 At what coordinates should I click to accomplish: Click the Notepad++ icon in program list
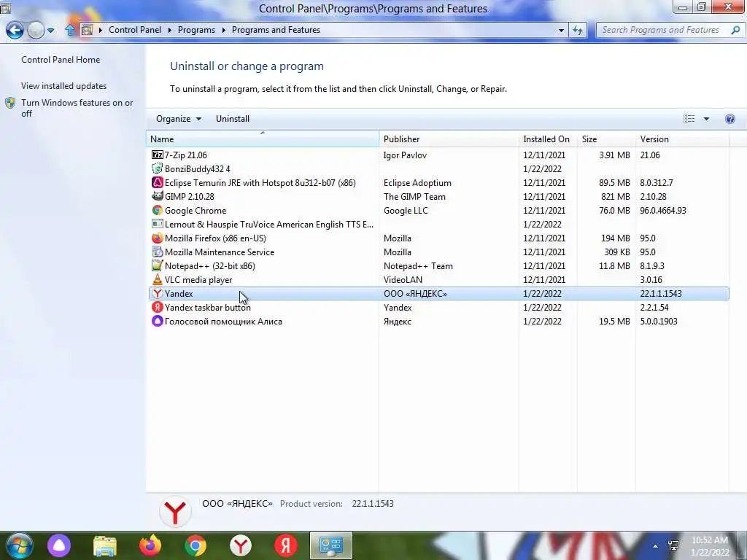pos(158,265)
